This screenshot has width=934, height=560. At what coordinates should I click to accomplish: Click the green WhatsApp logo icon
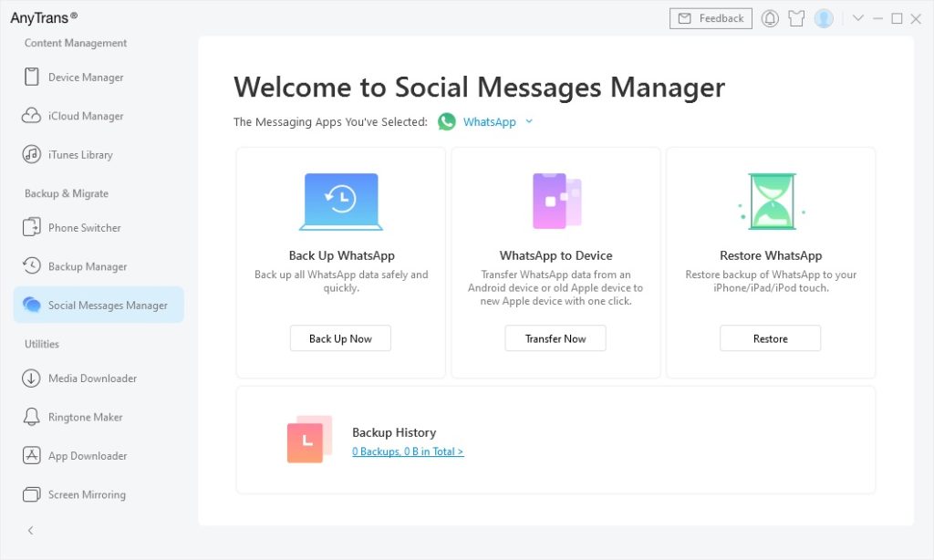447,121
